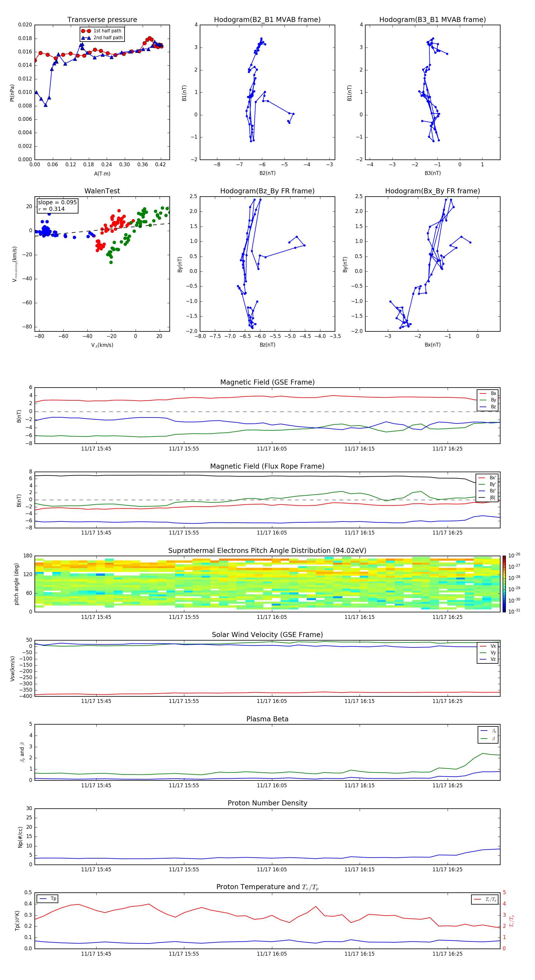535x980 pixels.
Task: Click the 'Bz(nT)' x-axis label
Action: 267,345
